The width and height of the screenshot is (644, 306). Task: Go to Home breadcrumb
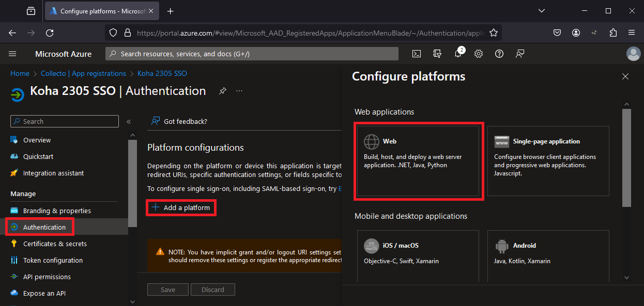[20, 73]
